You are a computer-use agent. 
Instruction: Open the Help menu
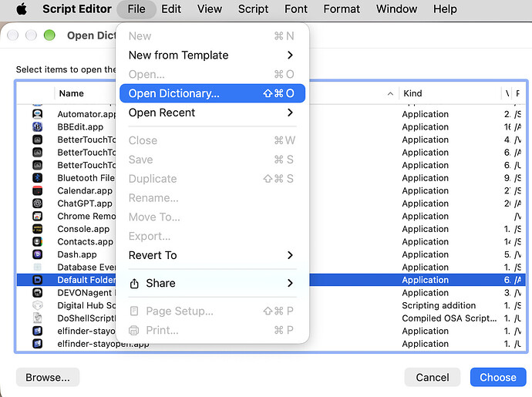[x=445, y=8]
